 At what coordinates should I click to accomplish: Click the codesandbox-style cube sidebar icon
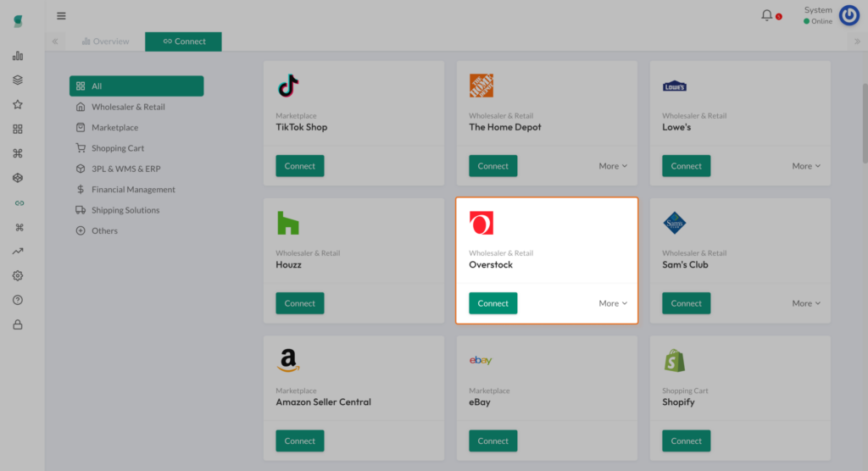[x=18, y=178]
